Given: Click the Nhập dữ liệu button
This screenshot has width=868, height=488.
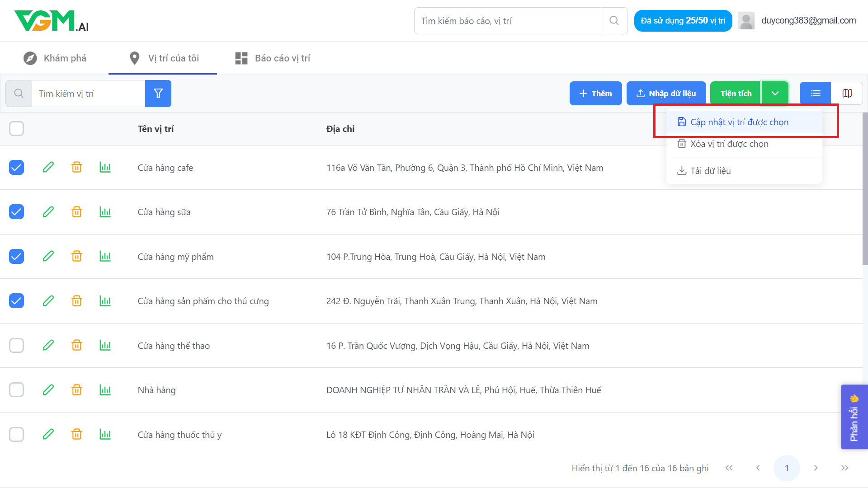Looking at the screenshot, I should [666, 93].
